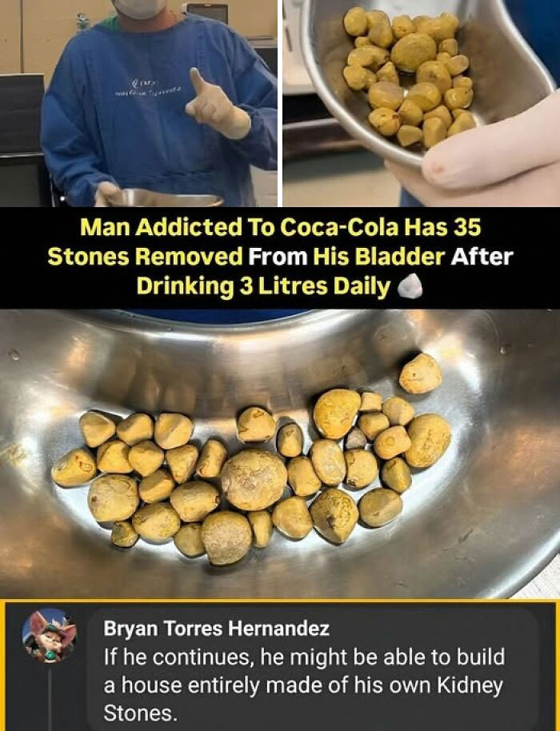Click the surgeon's white surgical mask
Viewport: 560px width, 731px height.
pos(139,9)
